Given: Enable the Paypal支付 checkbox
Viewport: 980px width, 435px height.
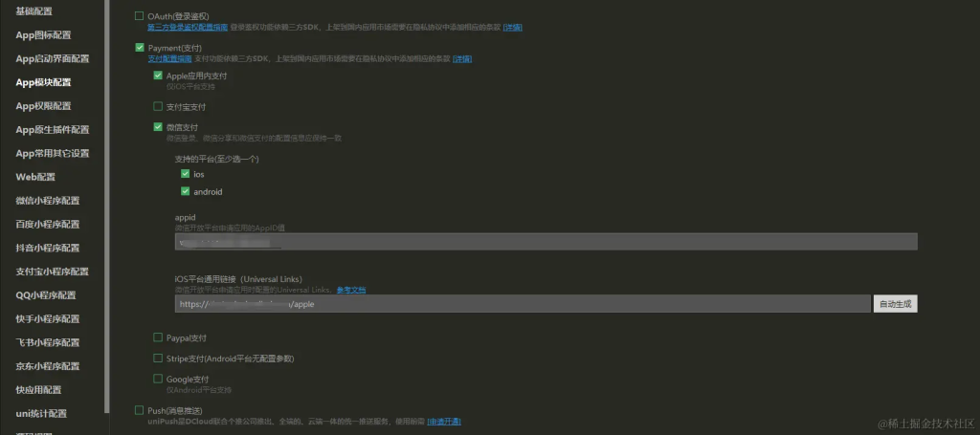Looking at the screenshot, I should [158, 337].
